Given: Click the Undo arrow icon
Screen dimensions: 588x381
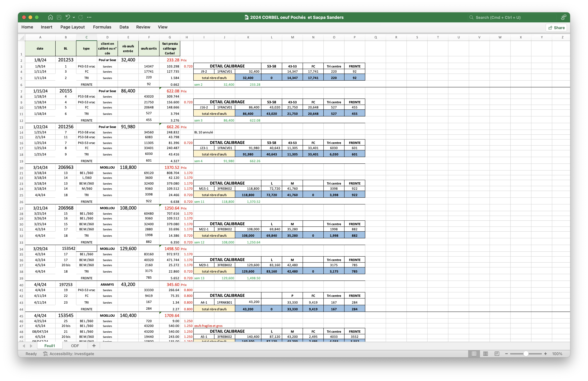Looking at the screenshot, I should 67,17.
